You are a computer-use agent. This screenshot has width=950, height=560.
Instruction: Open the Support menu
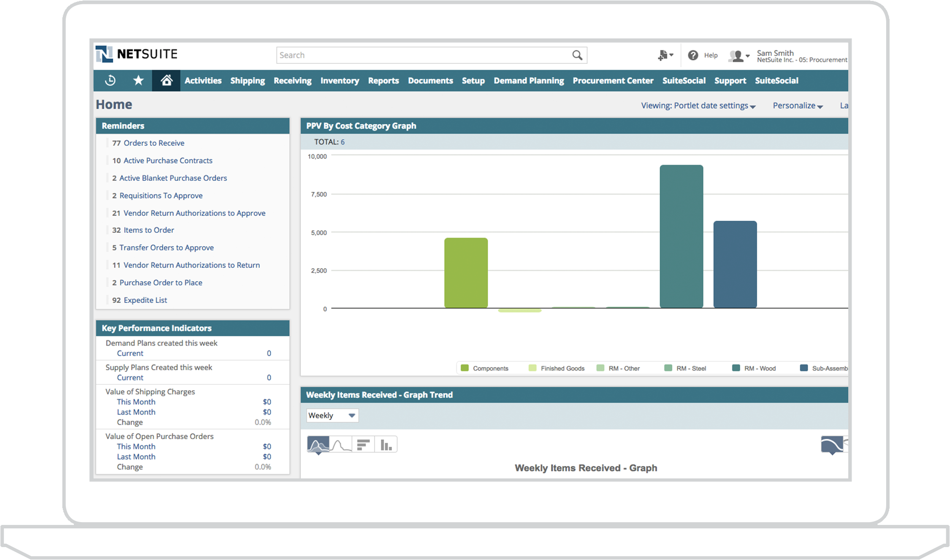click(x=730, y=81)
